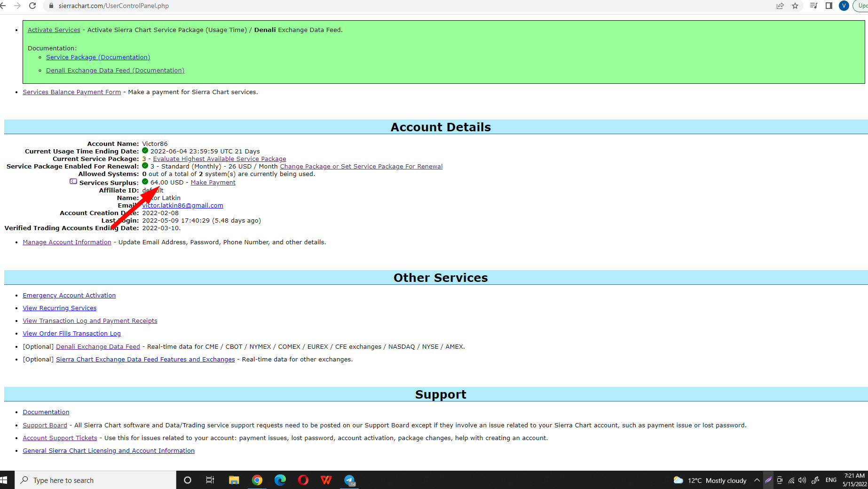Share this page via toolbar icon
The image size is (868, 489).
click(x=780, y=6)
